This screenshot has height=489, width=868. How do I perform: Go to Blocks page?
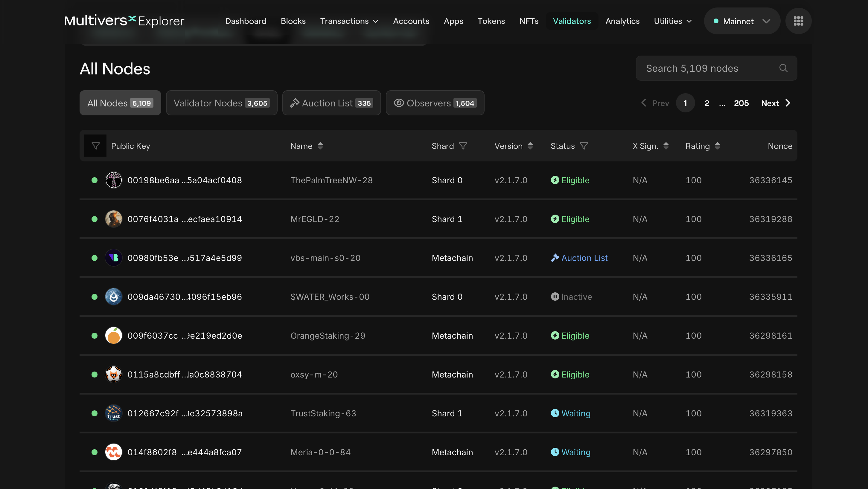tap(293, 21)
